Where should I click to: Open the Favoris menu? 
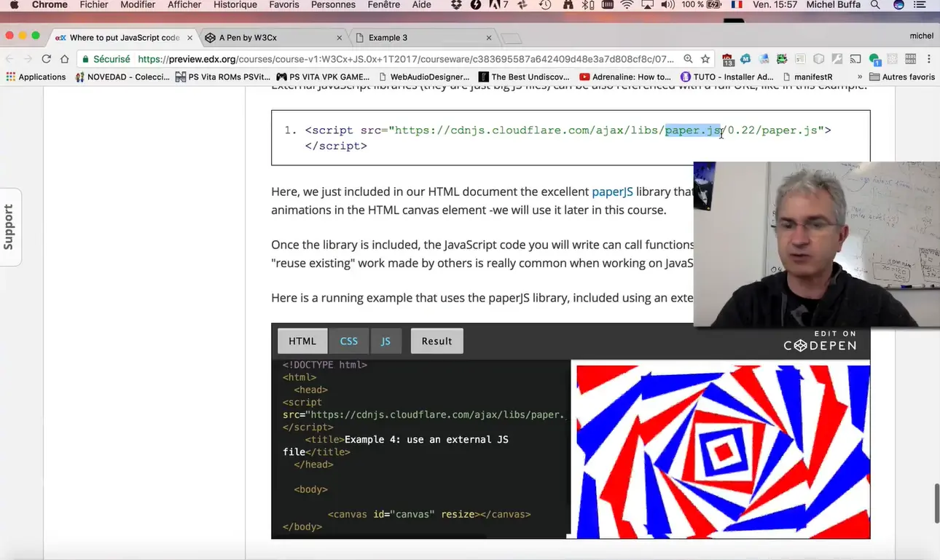point(284,5)
